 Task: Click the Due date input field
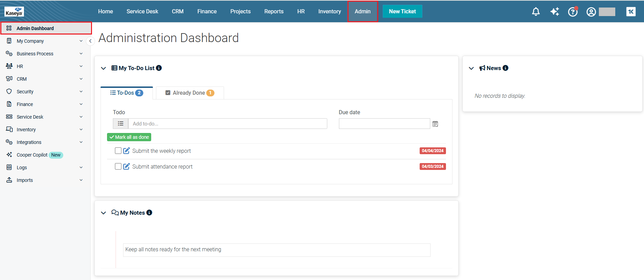click(x=384, y=124)
